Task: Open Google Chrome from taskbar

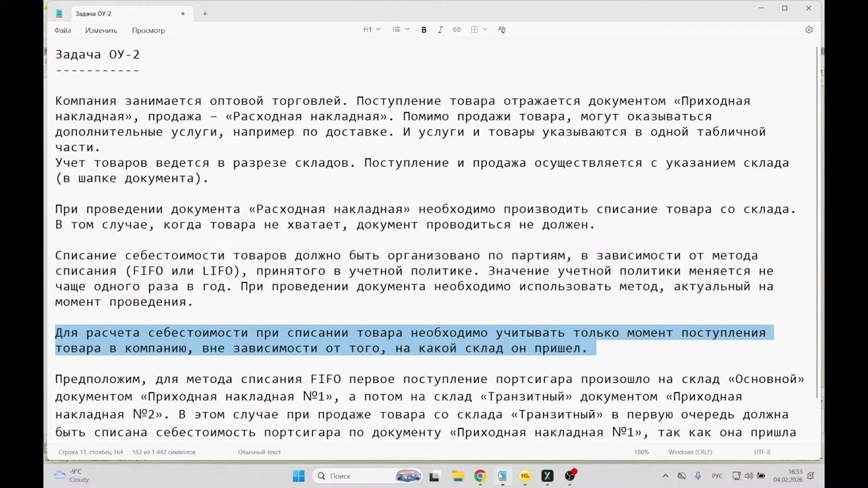Action: (x=480, y=476)
